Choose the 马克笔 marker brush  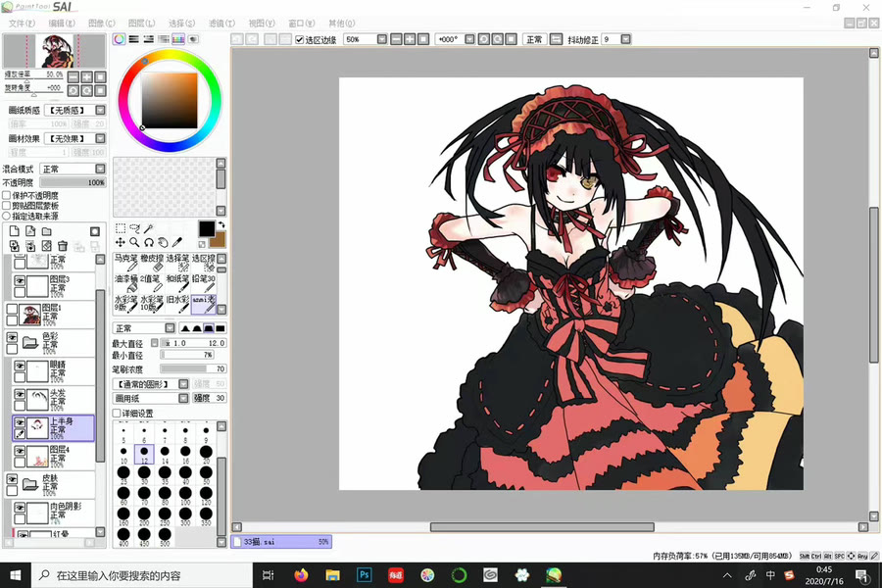coord(125,263)
